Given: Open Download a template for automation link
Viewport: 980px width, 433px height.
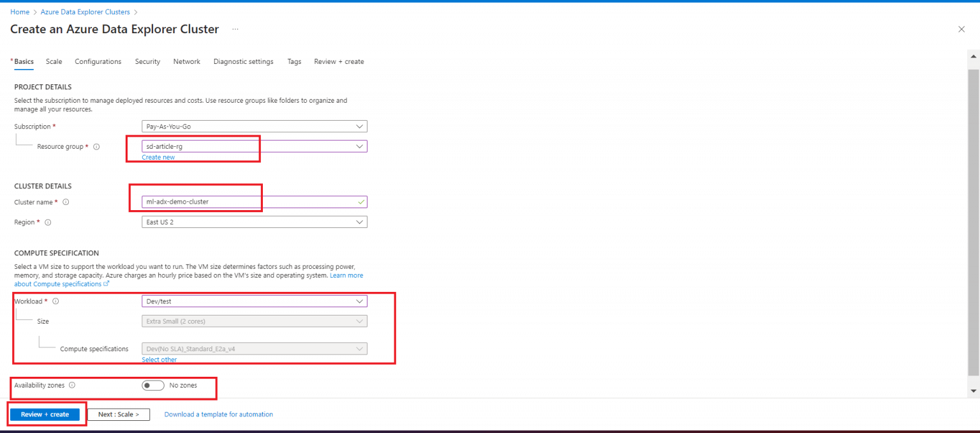Looking at the screenshot, I should [x=219, y=414].
